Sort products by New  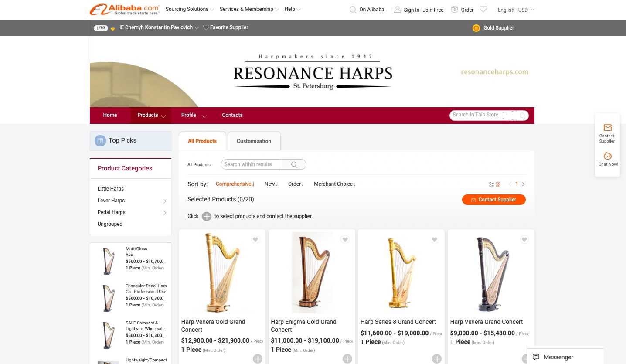click(271, 184)
